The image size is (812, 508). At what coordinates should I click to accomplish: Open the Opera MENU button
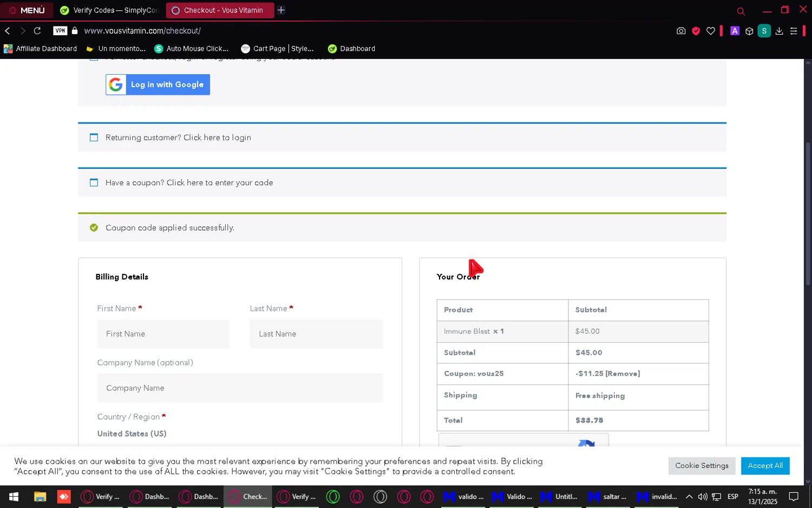[x=27, y=10]
